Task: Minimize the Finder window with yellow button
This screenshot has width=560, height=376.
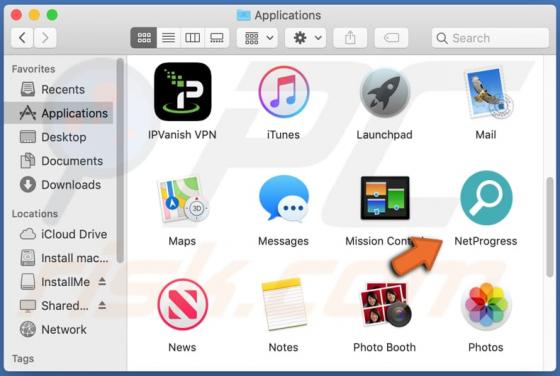Action: click(34, 15)
